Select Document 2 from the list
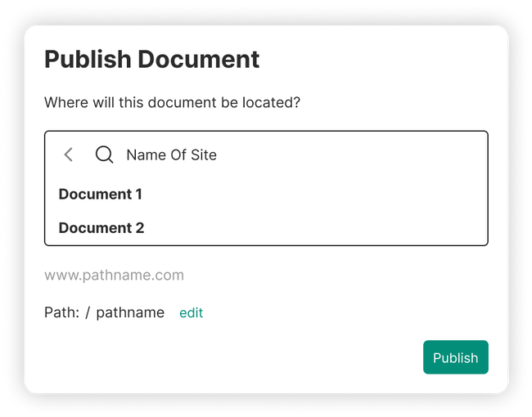This screenshot has height=417, width=532. coord(101,227)
